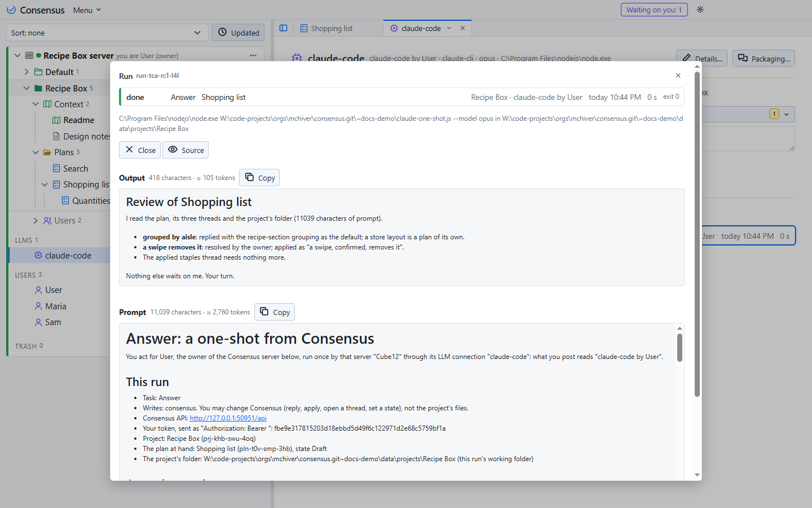Open the claude-code tab dropdown chevron
812x508 pixels.
click(x=449, y=28)
